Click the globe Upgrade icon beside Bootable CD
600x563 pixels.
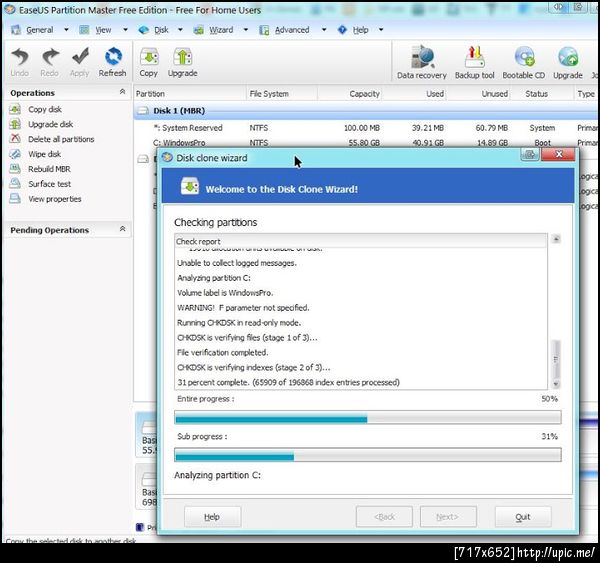pos(568,57)
